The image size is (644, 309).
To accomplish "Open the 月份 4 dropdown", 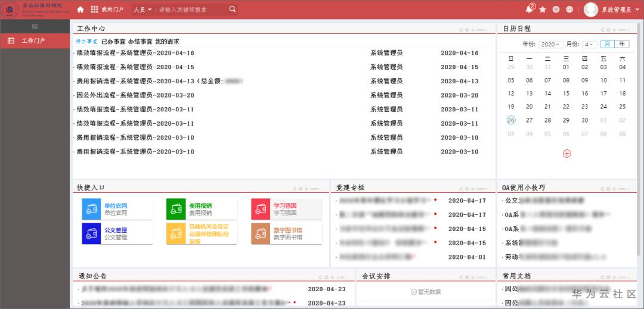I will 589,44.
